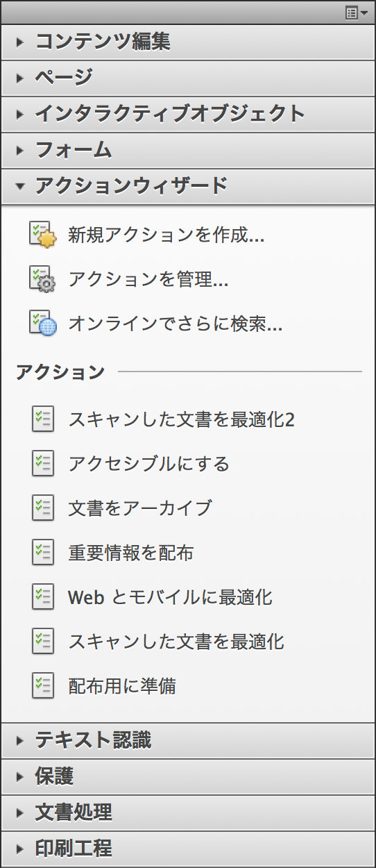376x868 pixels.
Task: Click the 重要情報を配布 action icon
Action: click(x=43, y=553)
